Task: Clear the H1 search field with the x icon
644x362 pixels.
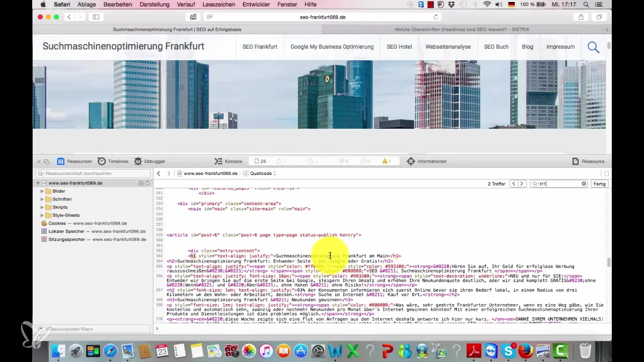Action: click(584, 184)
